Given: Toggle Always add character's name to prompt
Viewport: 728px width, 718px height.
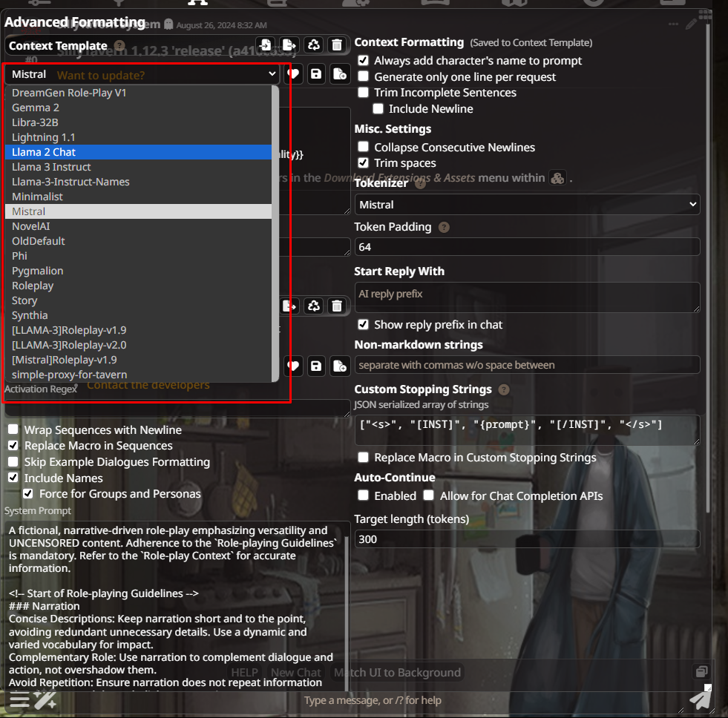Looking at the screenshot, I should (363, 60).
